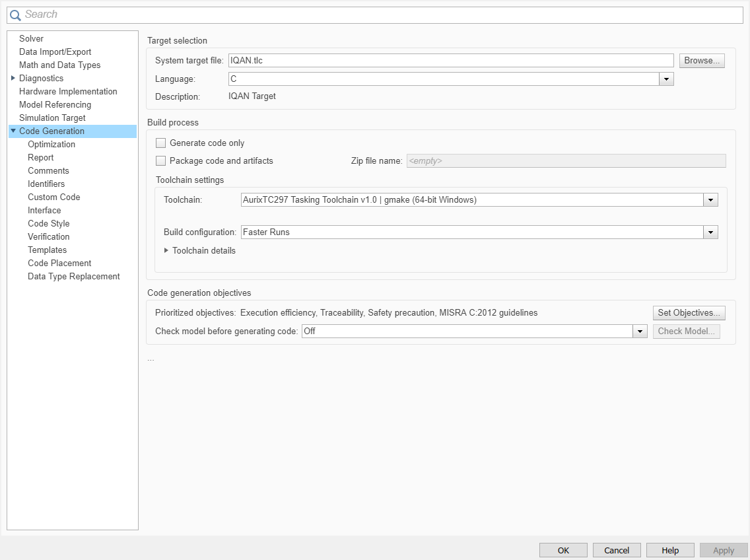Open the Custom Code subpage
The width and height of the screenshot is (750, 560).
(53, 197)
